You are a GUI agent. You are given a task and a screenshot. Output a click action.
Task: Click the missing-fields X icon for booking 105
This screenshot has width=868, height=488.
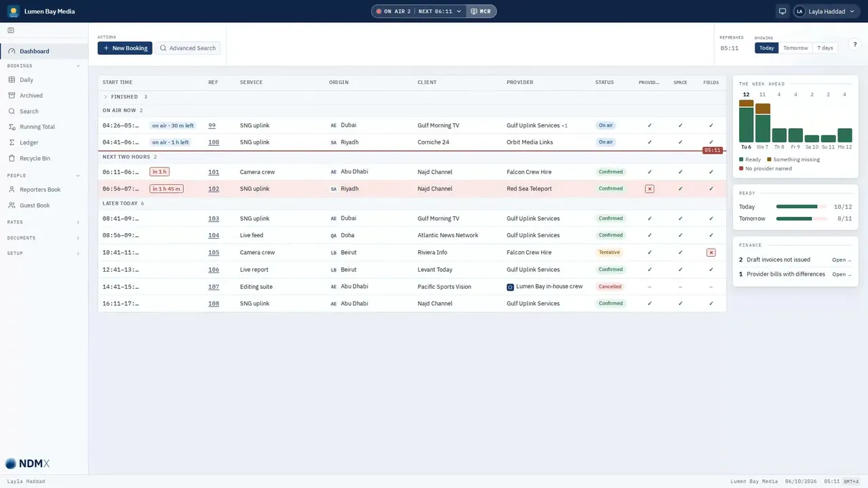tap(711, 253)
